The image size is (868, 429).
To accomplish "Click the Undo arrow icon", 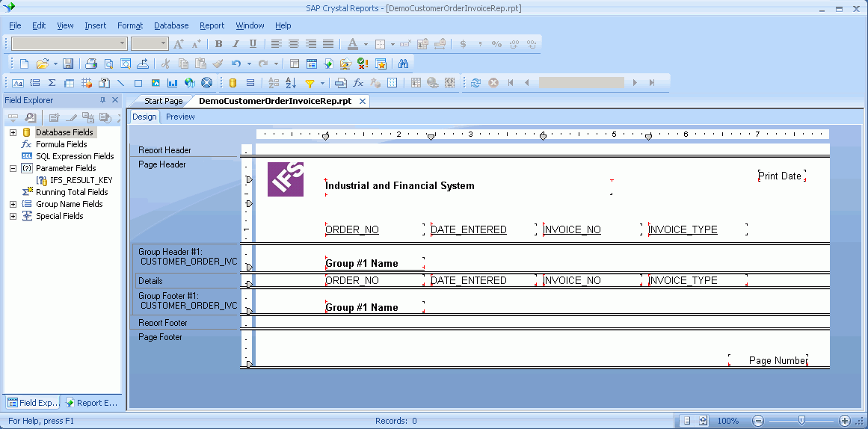I will (x=236, y=64).
